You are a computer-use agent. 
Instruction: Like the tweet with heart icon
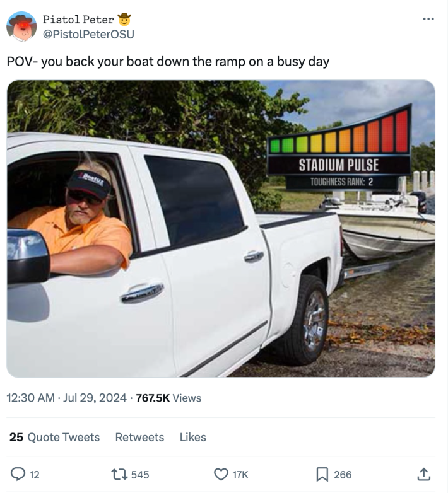pos(221,474)
